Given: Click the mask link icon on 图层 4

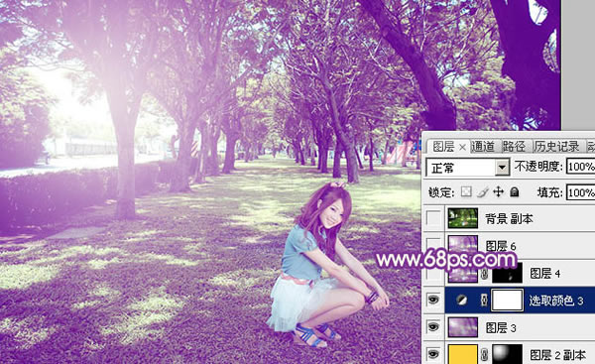Looking at the screenshot, I should pos(484,274).
